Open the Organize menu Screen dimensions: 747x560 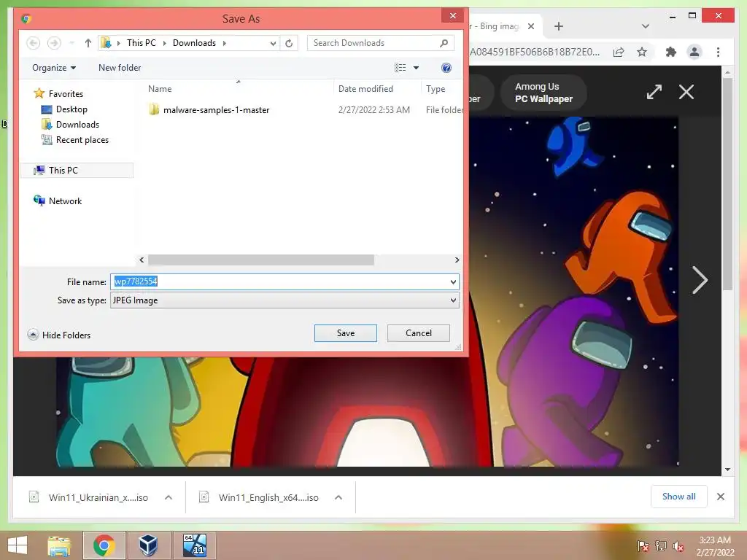point(54,68)
